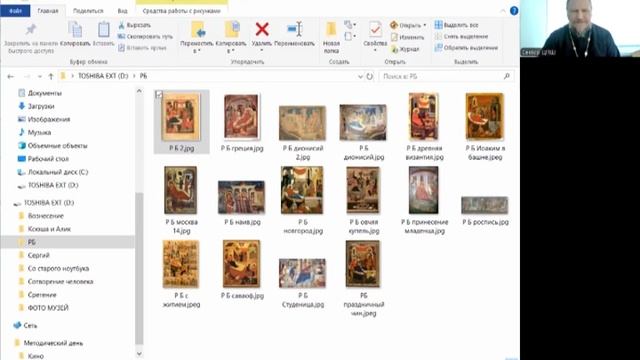Select Р Б Иоаким в башне.jpeg
The width and height of the screenshot is (640, 360).
(485, 127)
